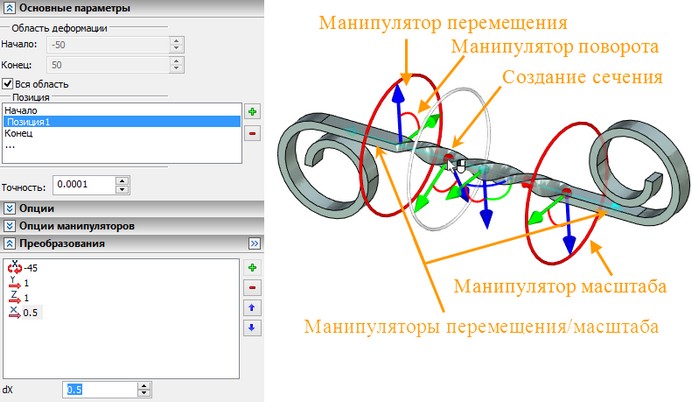692x402 pixels.
Task: Toggle the Вся область checkbox
Action: pyautogui.click(x=7, y=83)
